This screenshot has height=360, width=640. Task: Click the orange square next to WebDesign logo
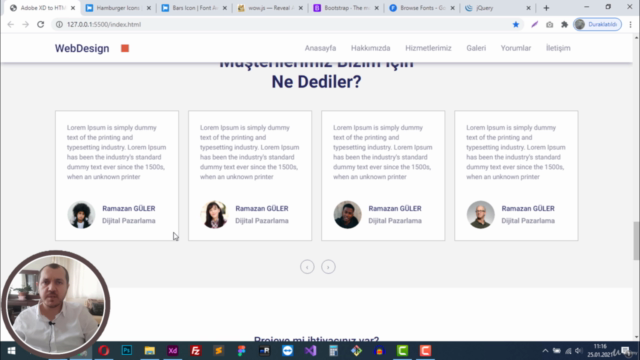tap(125, 48)
